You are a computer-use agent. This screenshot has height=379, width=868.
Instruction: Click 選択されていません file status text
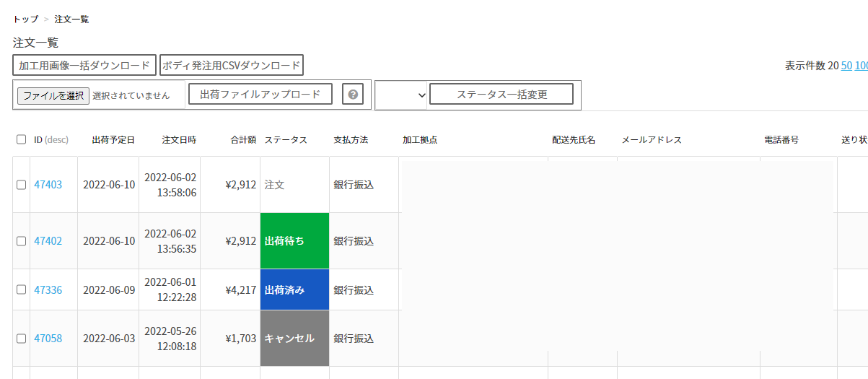tap(131, 95)
